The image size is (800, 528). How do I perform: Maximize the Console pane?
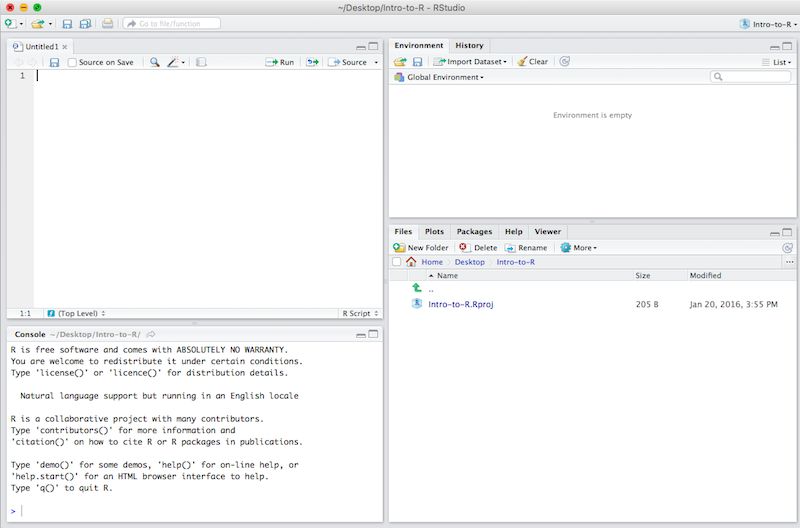(373, 334)
